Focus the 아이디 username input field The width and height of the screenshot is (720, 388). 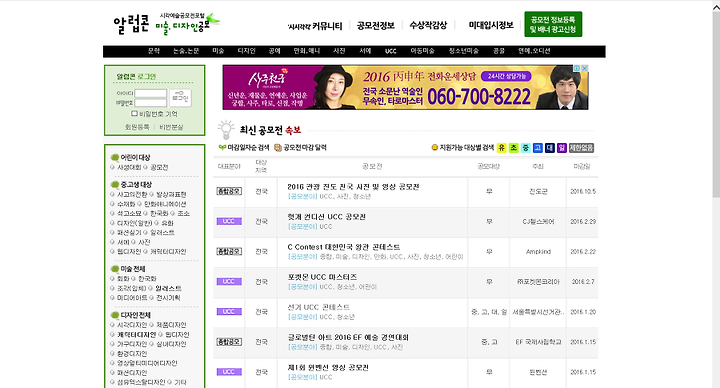pyautogui.click(x=151, y=93)
